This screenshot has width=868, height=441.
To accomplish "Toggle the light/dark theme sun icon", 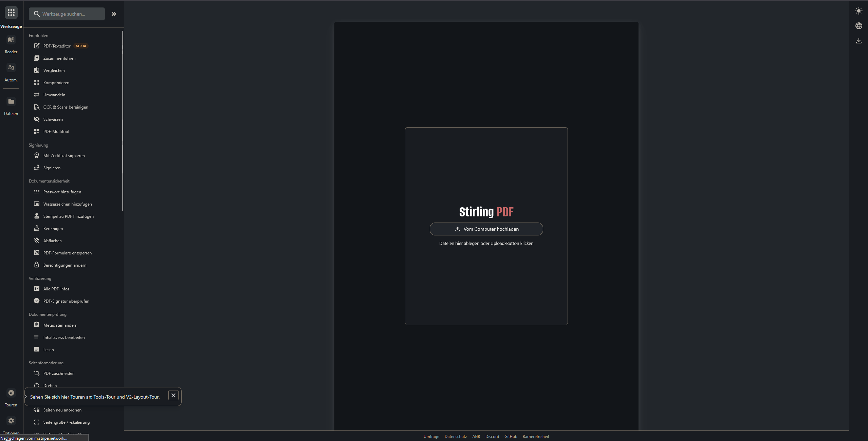I will pos(858,11).
